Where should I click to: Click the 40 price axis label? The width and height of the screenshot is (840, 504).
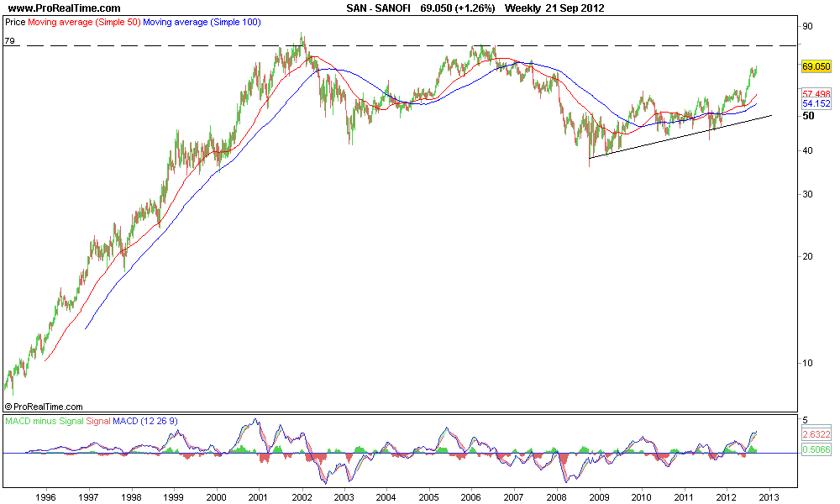coord(807,150)
